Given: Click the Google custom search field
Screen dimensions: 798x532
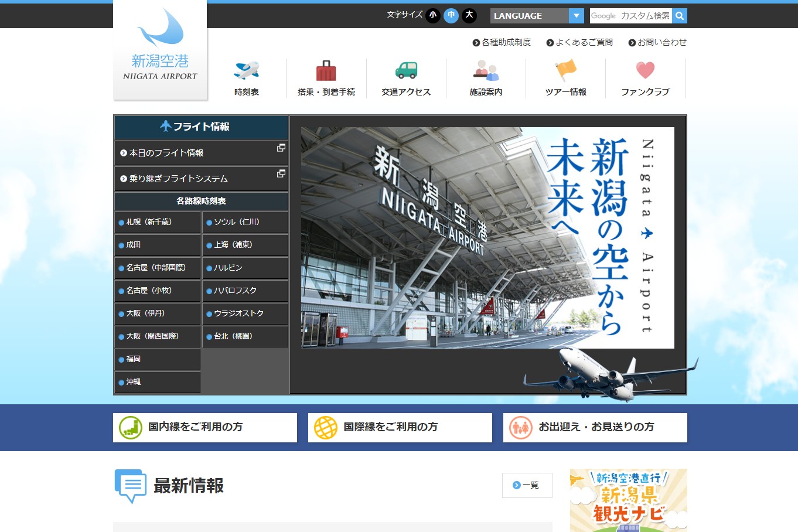Looking at the screenshot, I should [x=631, y=16].
